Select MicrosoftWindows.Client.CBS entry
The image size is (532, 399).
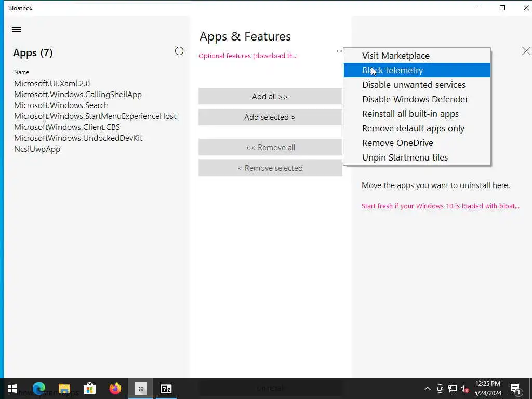(67, 127)
